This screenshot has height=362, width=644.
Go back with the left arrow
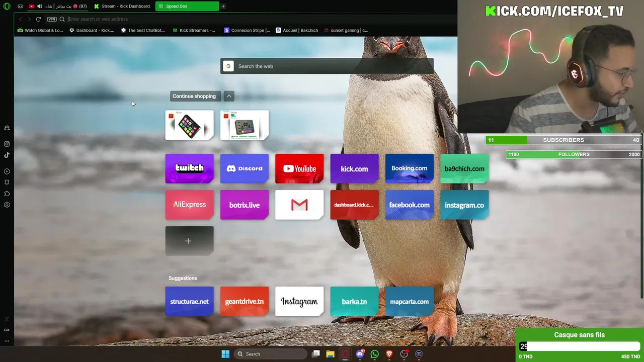[20, 19]
